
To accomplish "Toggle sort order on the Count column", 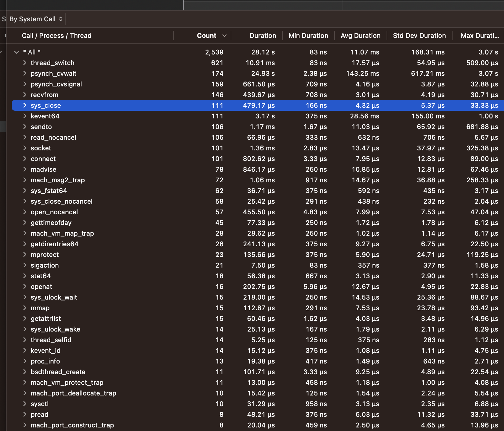I will coord(206,36).
